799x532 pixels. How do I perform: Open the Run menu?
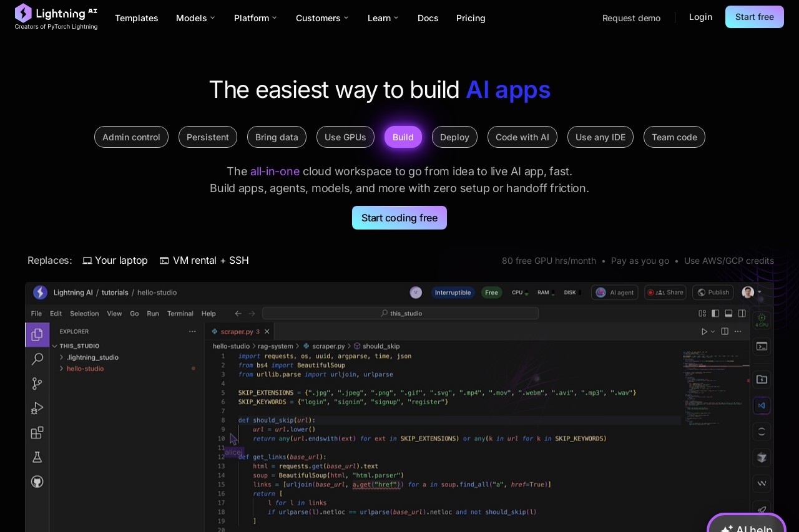pyautogui.click(x=153, y=313)
